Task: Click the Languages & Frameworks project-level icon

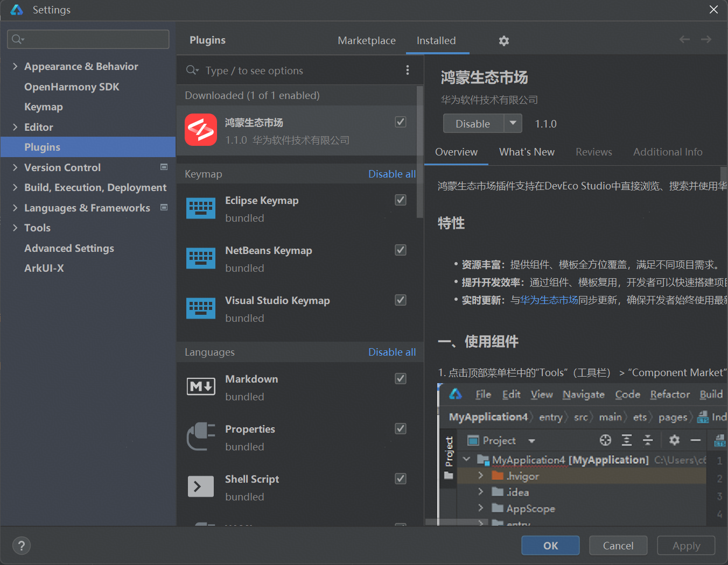Action: (x=164, y=207)
